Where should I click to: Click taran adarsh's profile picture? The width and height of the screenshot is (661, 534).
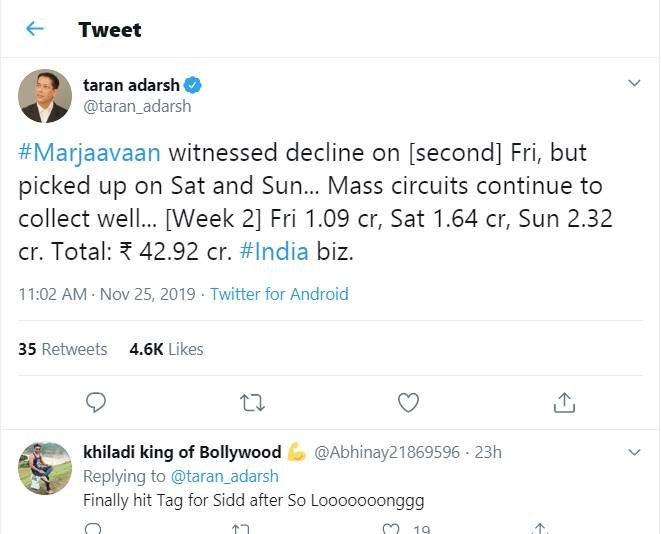(45, 96)
